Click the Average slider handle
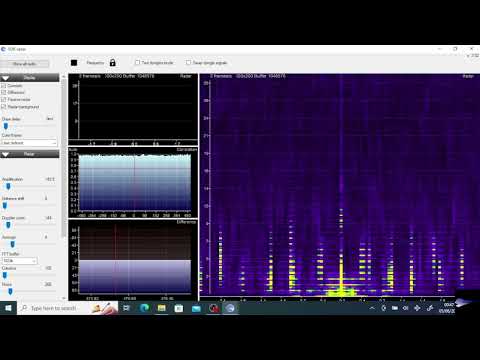Viewport: 480px width, 360px height. pos(13,244)
